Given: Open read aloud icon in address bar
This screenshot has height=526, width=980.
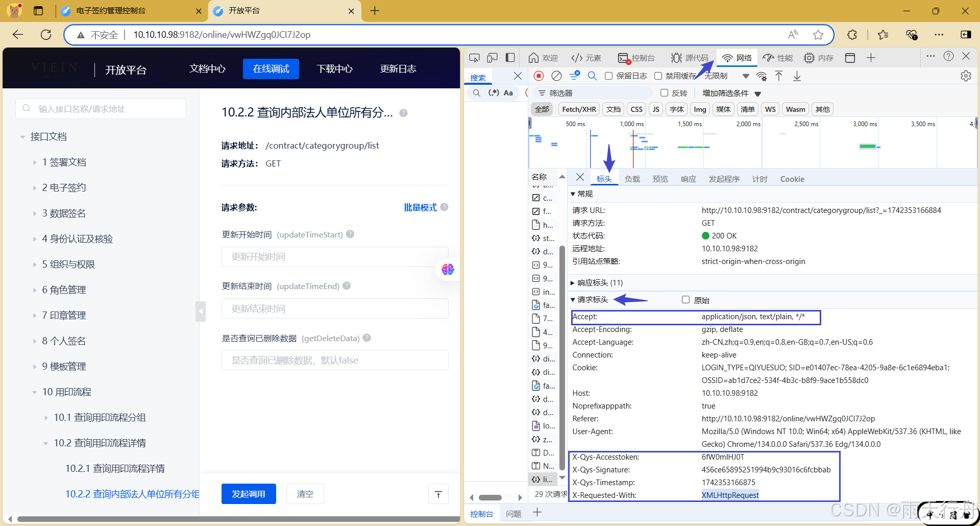Looking at the screenshot, I should [x=793, y=35].
